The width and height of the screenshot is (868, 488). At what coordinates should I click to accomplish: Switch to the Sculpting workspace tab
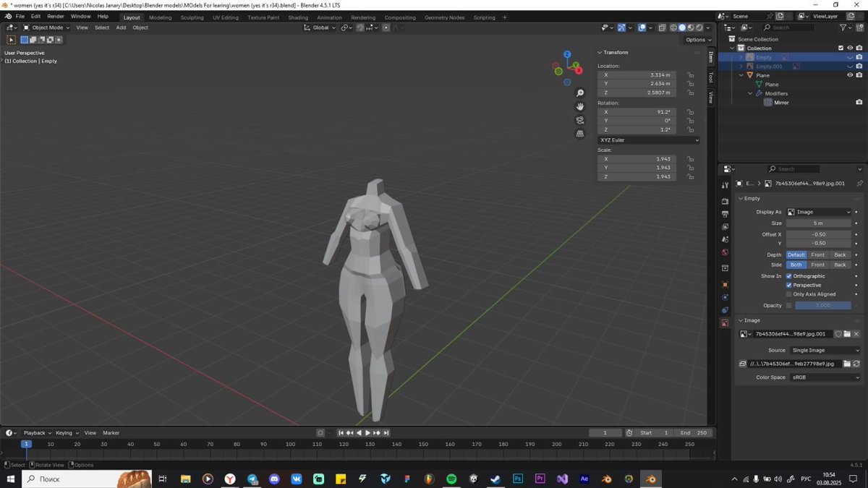click(x=192, y=17)
